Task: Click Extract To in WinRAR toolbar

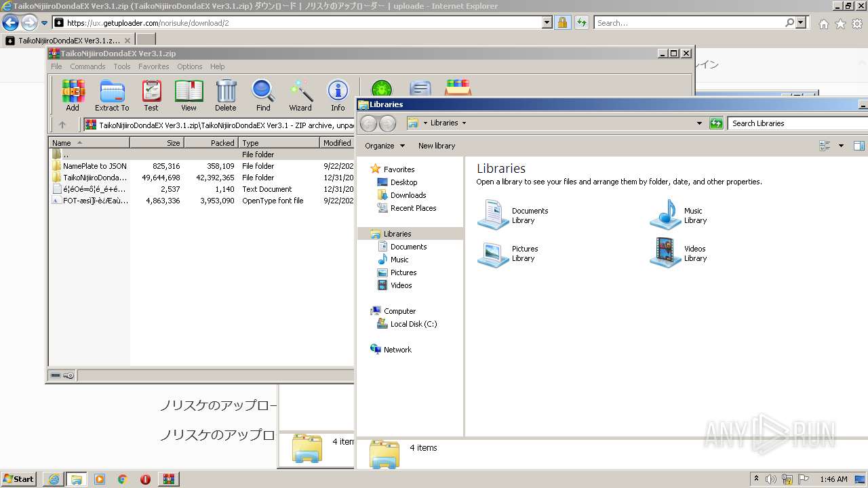Action: coord(112,95)
